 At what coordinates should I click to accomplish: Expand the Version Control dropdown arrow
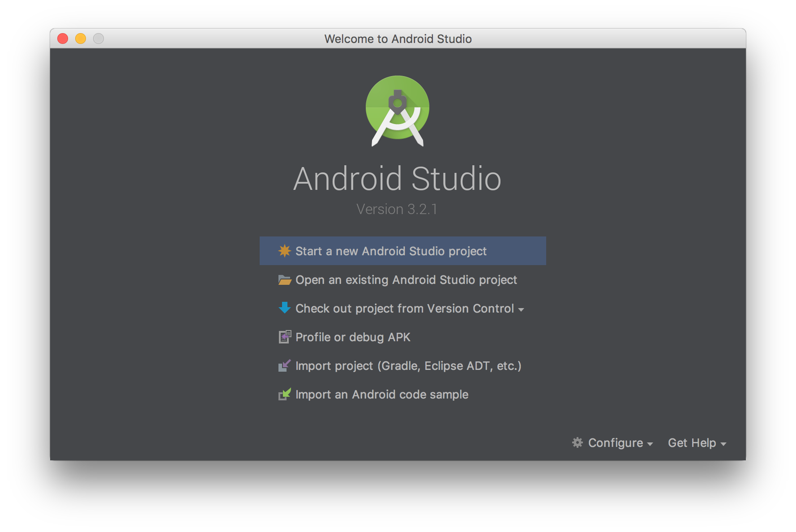tap(521, 309)
